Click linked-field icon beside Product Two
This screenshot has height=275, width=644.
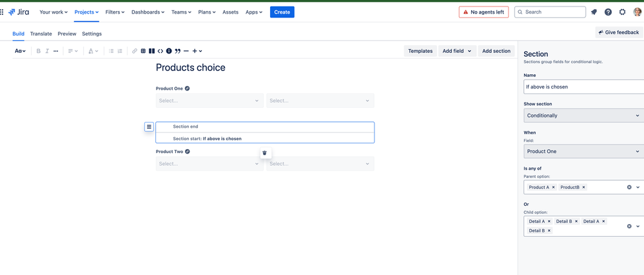coord(188,151)
